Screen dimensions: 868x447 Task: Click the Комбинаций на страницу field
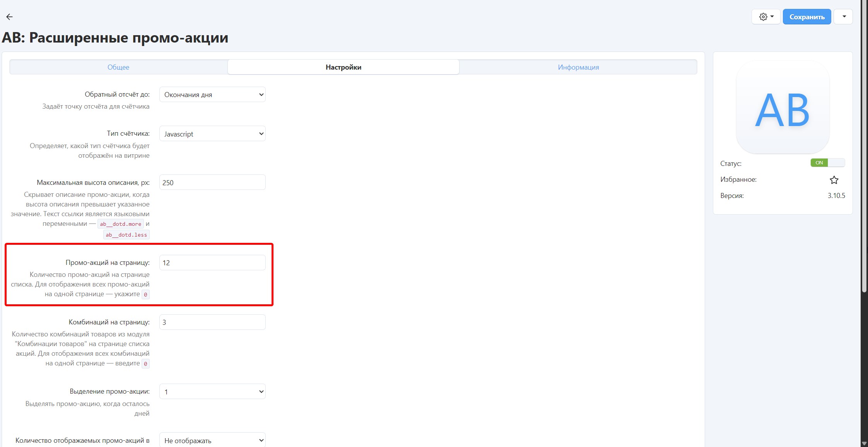pyautogui.click(x=212, y=322)
